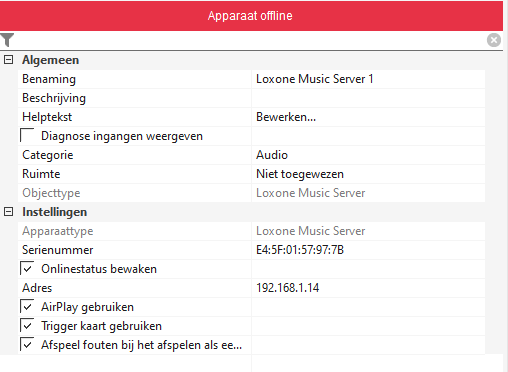Select the Helptekst property label

click(x=47, y=117)
